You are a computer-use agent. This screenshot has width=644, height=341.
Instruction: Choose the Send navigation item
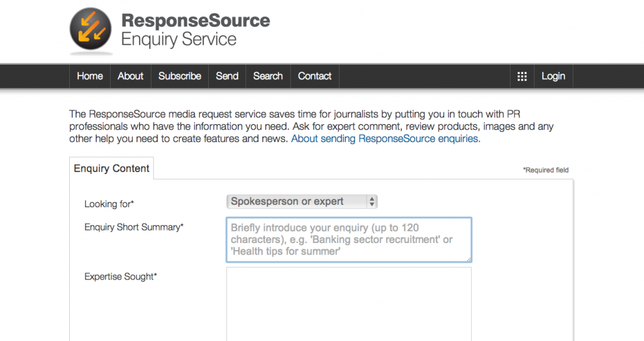click(x=227, y=77)
